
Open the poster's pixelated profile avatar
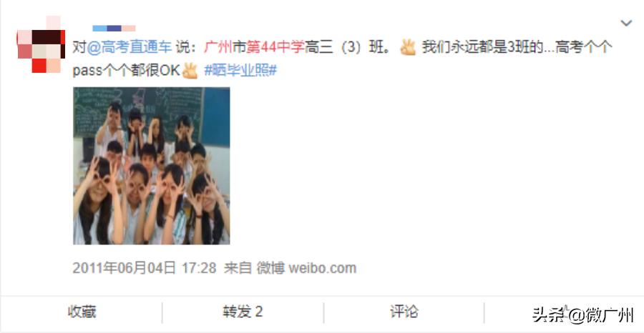pyautogui.click(x=41, y=44)
